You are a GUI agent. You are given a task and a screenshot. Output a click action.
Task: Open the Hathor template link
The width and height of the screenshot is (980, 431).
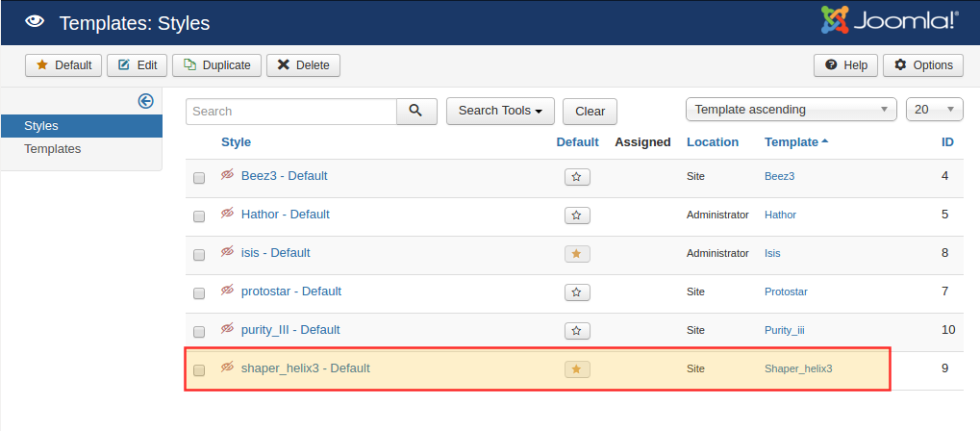click(x=781, y=215)
